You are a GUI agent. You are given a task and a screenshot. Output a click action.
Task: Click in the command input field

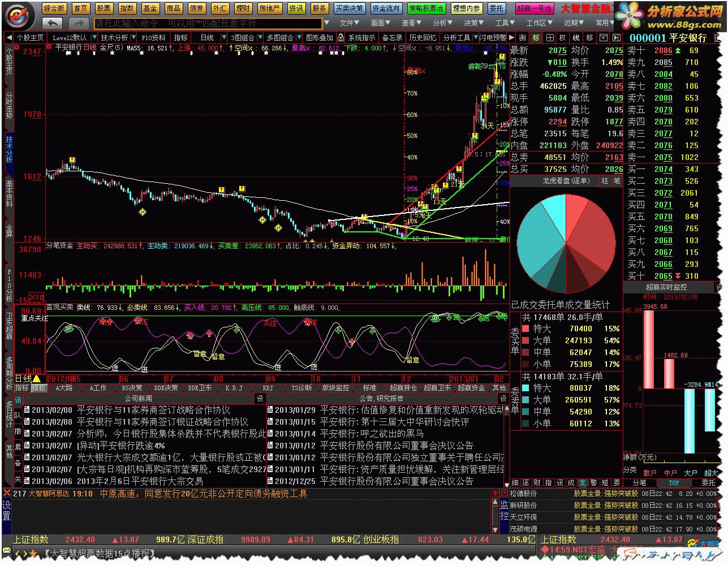(208, 23)
